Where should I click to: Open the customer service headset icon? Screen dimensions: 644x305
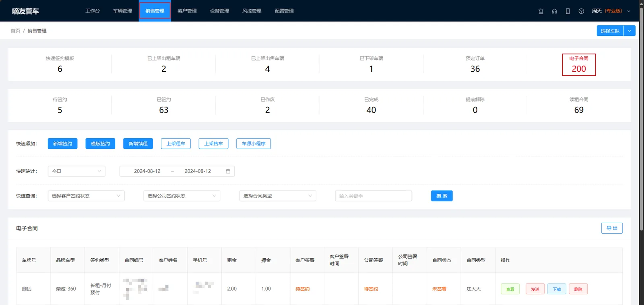(554, 11)
